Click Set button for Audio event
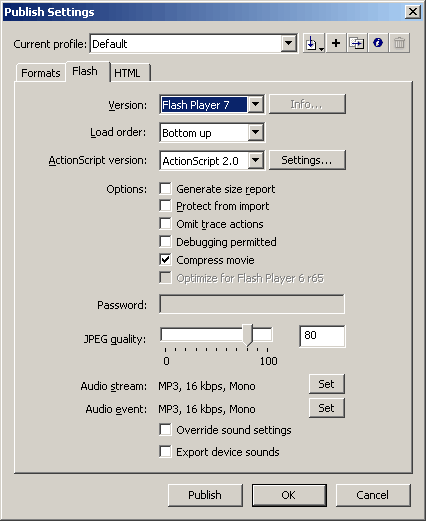 tap(326, 408)
